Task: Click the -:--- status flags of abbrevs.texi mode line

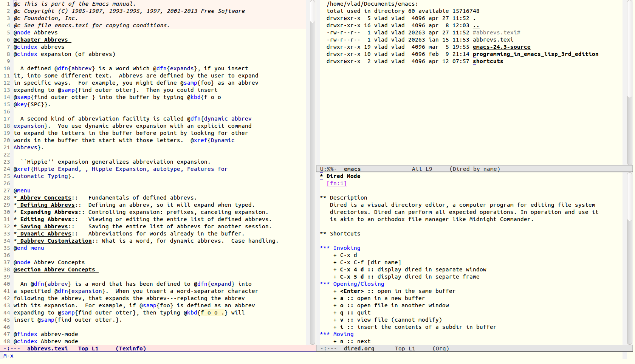Action: (12, 349)
